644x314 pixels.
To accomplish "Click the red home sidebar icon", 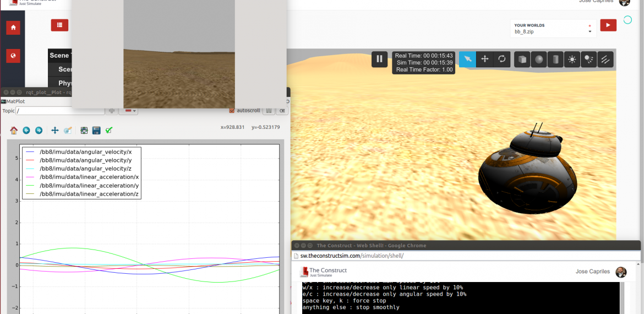I will click(x=13, y=28).
